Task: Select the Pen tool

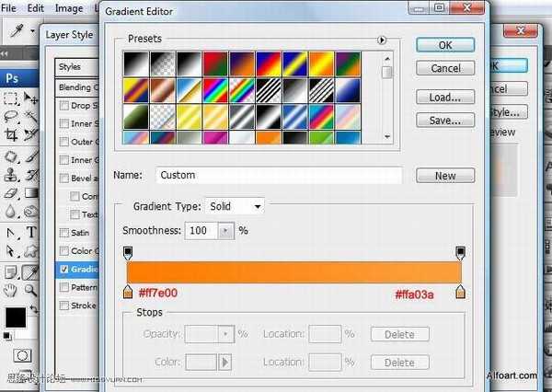Action: coord(10,233)
